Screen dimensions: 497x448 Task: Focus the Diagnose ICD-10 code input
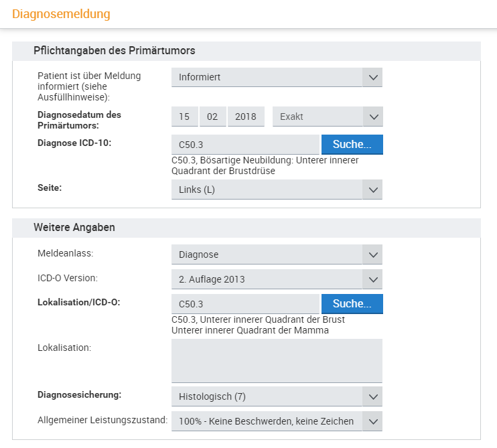[245, 145]
